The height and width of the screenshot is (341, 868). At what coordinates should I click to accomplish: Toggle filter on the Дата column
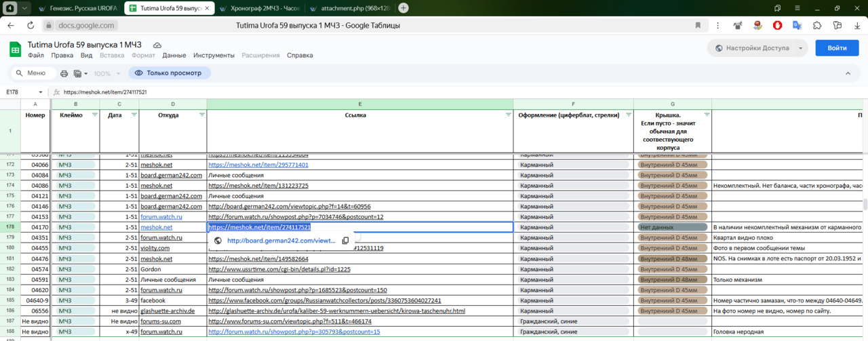pyautogui.click(x=134, y=115)
